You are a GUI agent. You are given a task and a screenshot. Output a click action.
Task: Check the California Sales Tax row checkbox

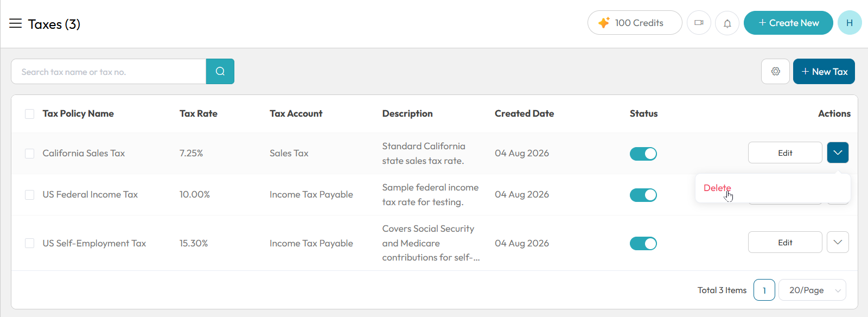pyautogui.click(x=30, y=154)
